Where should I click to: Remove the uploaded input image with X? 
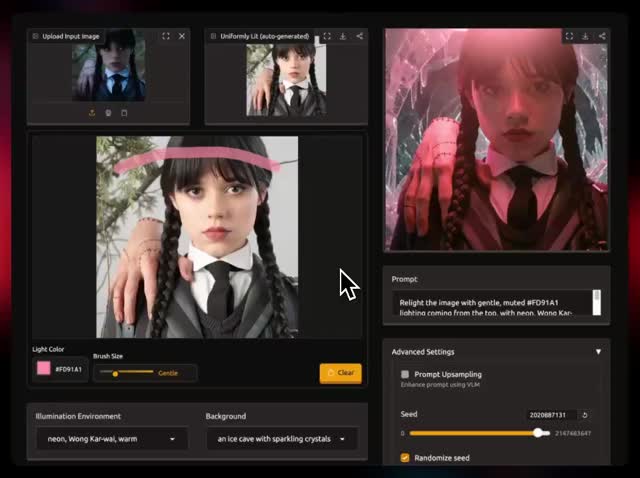(x=182, y=36)
